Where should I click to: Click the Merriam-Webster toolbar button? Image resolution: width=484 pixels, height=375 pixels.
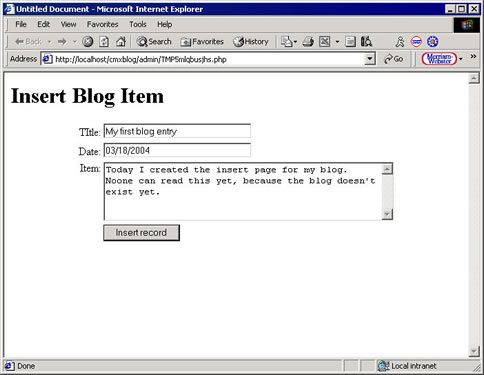pos(439,59)
